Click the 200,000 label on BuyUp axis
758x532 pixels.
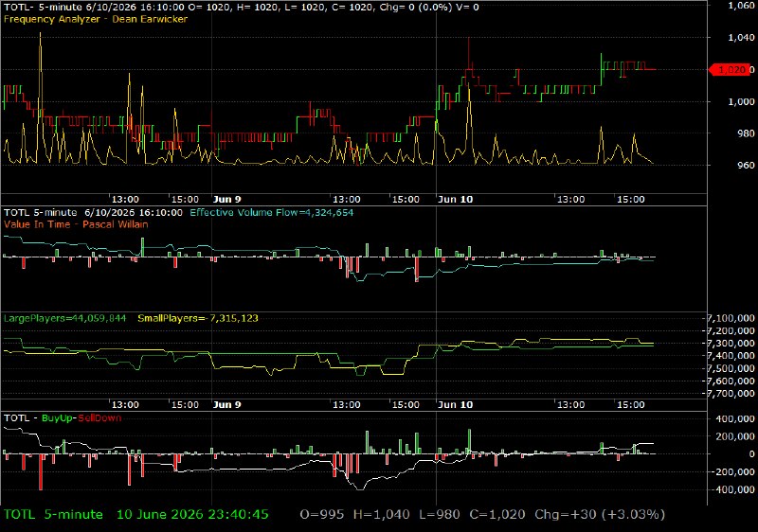click(735, 436)
